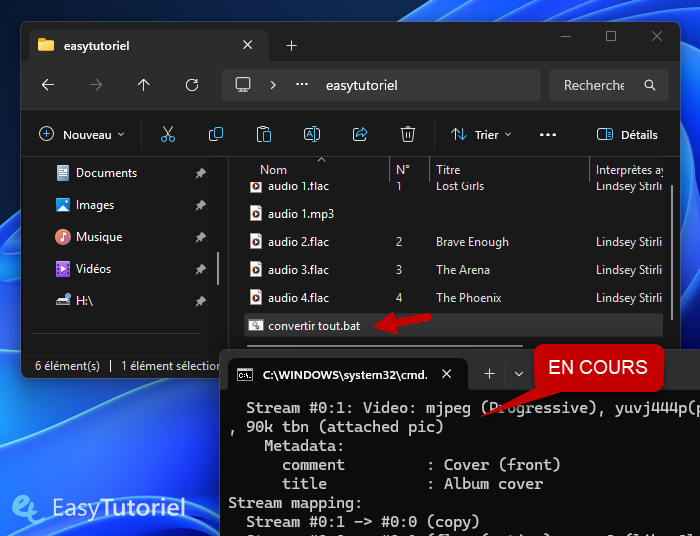
Task: Maximize the File Explorer window
Action: (611, 36)
